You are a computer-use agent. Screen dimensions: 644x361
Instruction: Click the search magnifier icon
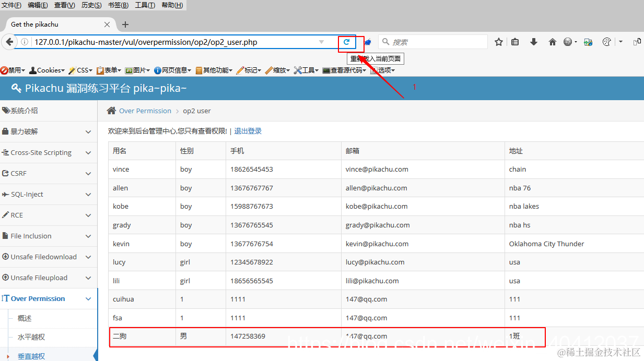pyautogui.click(x=385, y=42)
